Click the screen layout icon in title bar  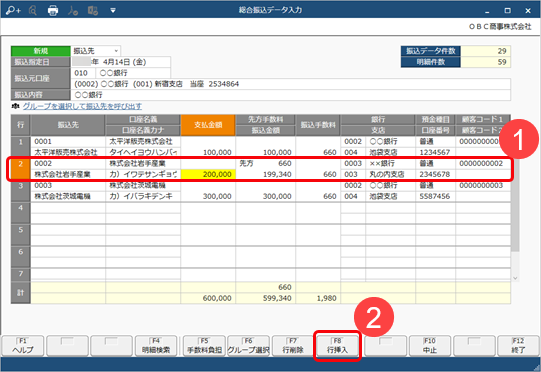click(x=92, y=10)
